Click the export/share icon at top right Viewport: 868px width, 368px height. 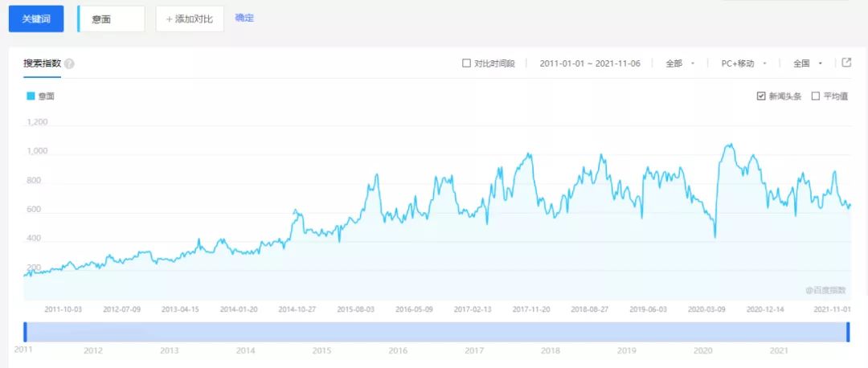point(845,63)
